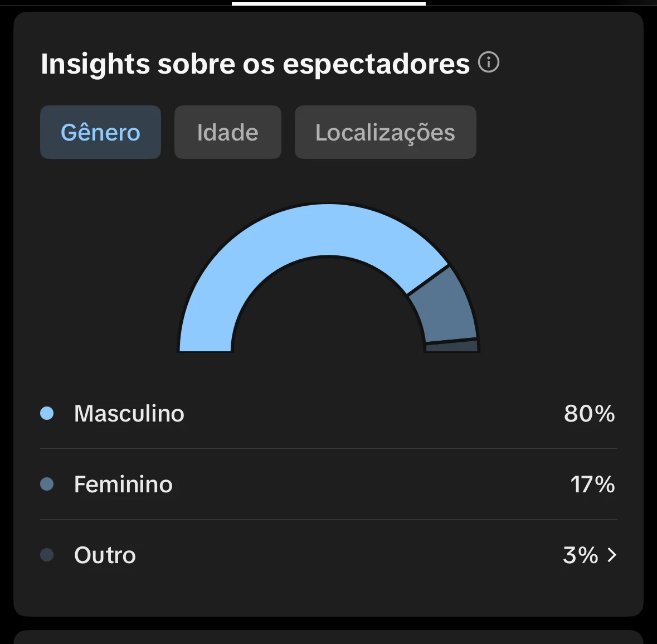Click the light blue dot beside Masculino
657x644 pixels.
pos(47,413)
